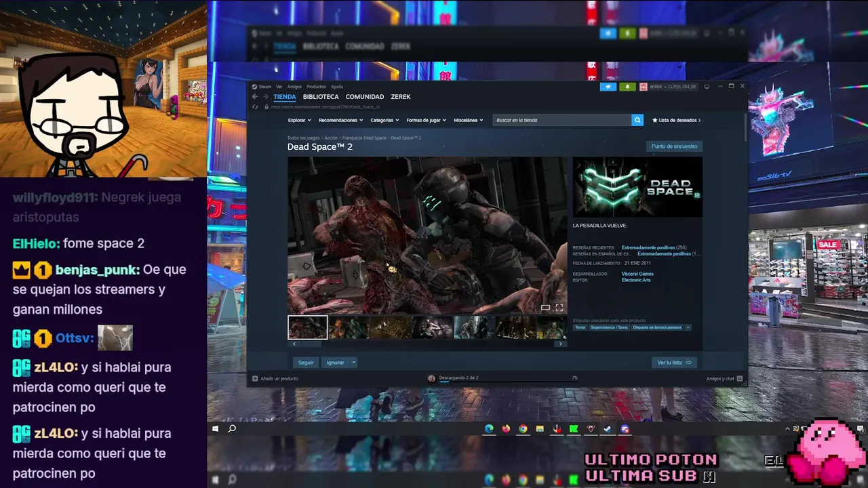
Task: Click the Visceral Games developer link
Action: (637, 274)
